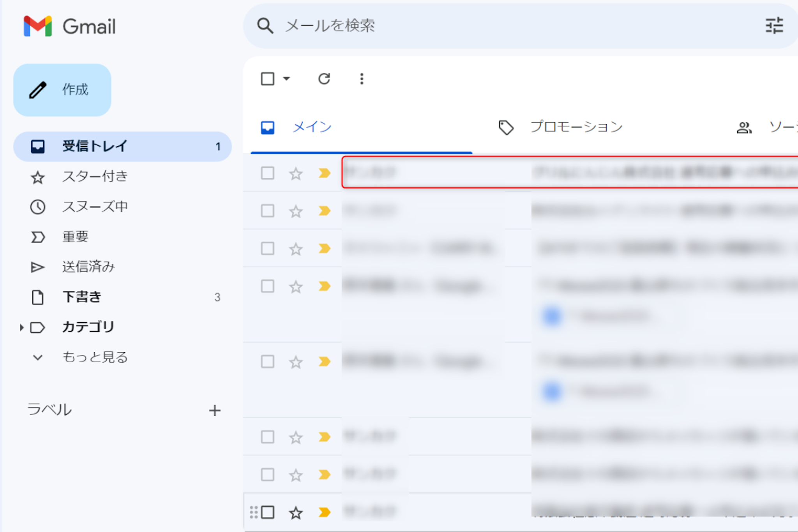This screenshot has height=532, width=798.
Task: Click the plus icon to create a new label
Action: pyautogui.click(x=215, y=410)
